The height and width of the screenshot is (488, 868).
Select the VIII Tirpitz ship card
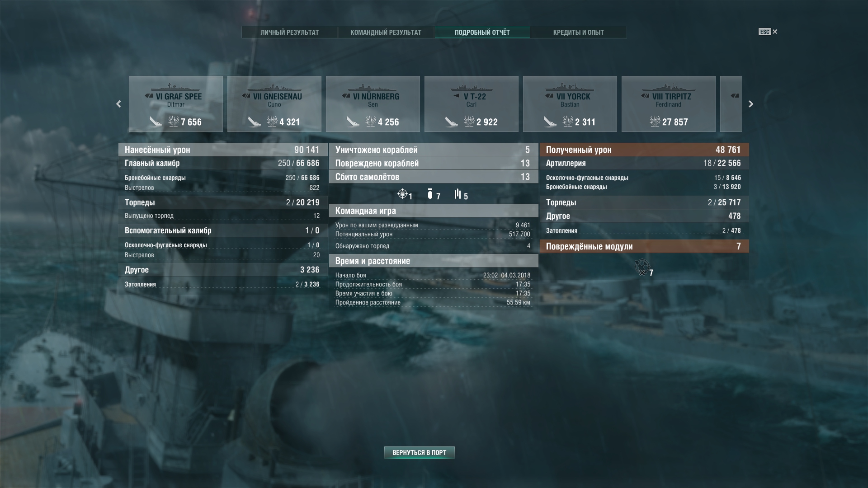[x=669, y=104]
